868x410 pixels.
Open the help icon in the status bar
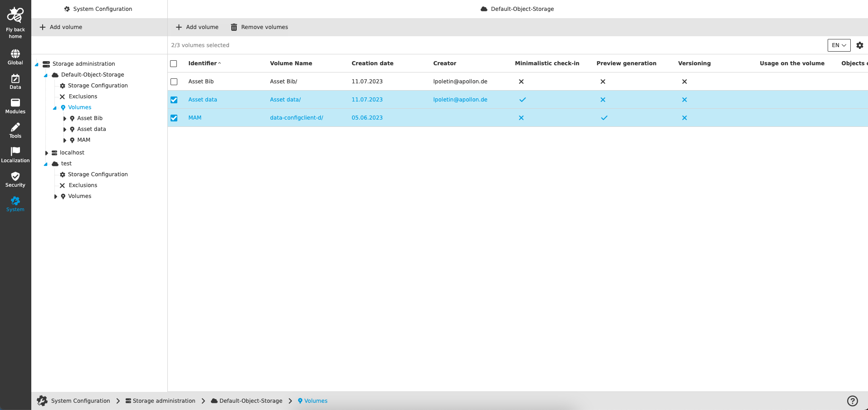pos(852,400)
